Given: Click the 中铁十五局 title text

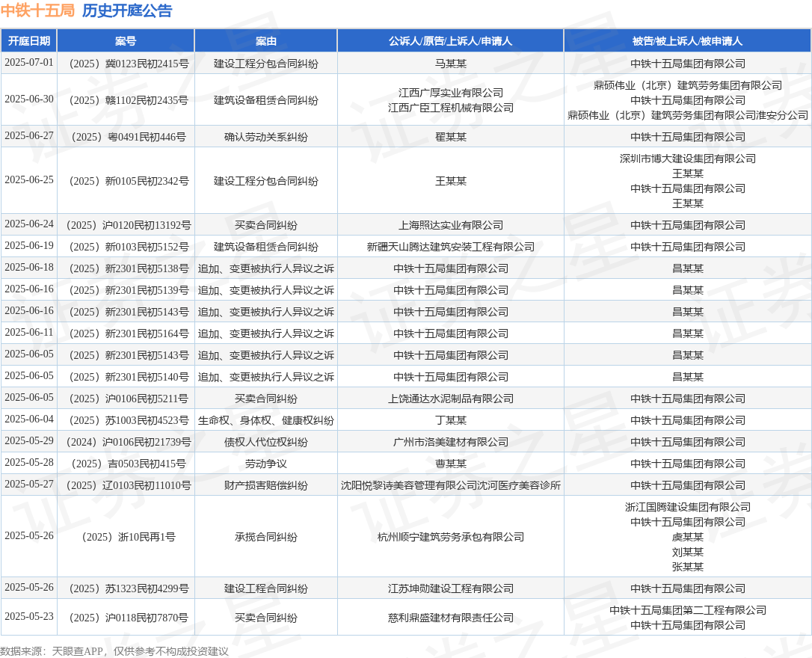Looking at the screenshot, I should (x=37, y=10).
